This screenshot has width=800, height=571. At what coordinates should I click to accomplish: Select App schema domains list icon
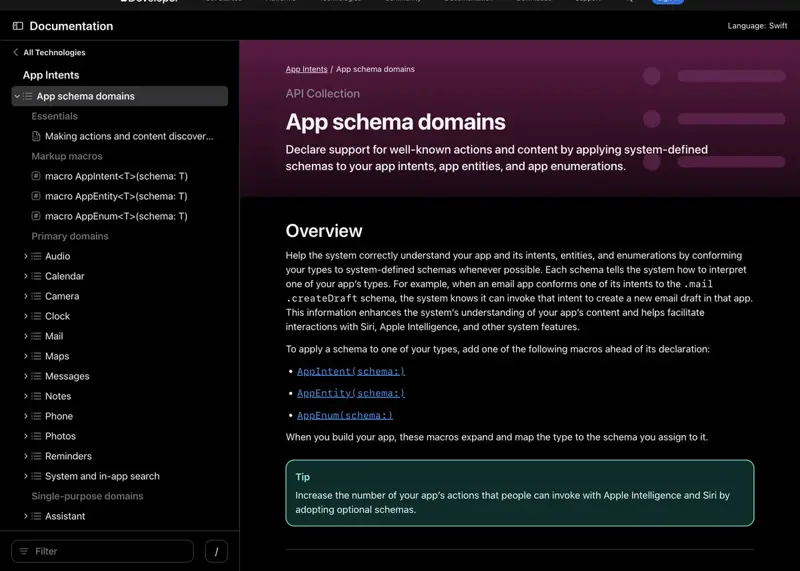tap(28, 96)
